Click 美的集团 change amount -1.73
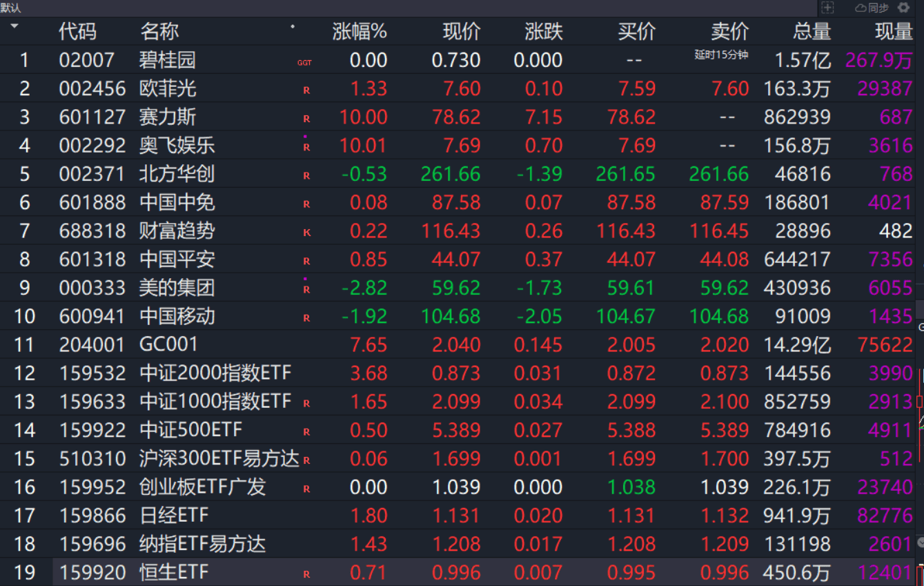Image resolution: width=924 pixels, height=586 pixels. coord(540,288)
